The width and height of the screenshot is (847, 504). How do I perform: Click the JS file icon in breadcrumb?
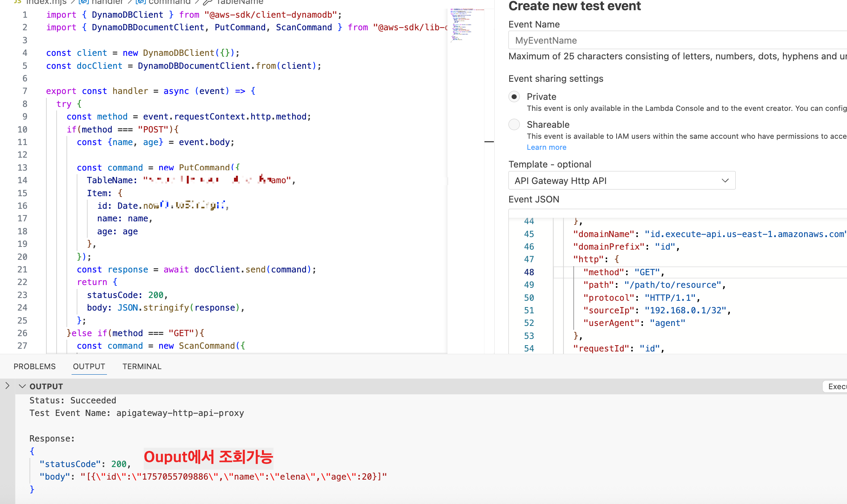coord(17,2)
